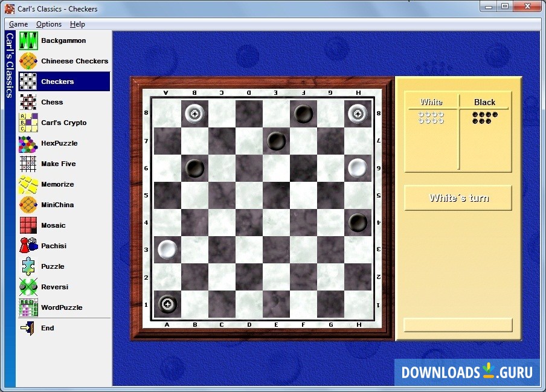The width and height of the screenshot is (546, 392).
Task: Open the Help menu
Action: click(77, 24)
